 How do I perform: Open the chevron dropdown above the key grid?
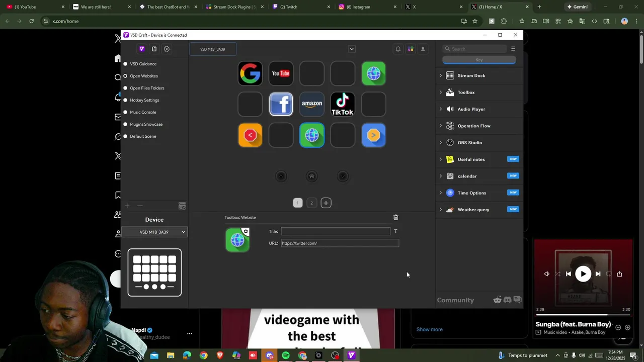[x=352, y=49]
